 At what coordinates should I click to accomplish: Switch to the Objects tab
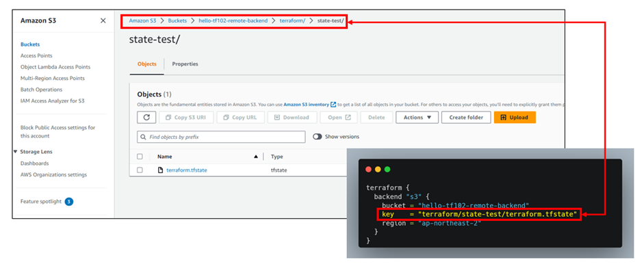pyautogui.click(x=146, y=64)
